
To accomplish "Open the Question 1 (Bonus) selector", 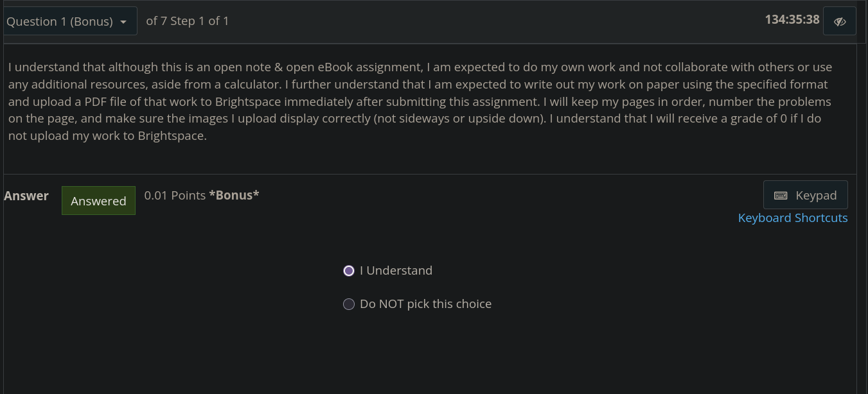I will [68, 21].
